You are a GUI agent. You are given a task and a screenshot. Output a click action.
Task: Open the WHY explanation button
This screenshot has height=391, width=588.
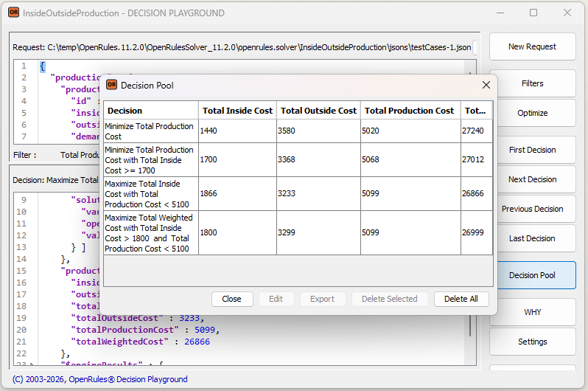coord(532,312)
